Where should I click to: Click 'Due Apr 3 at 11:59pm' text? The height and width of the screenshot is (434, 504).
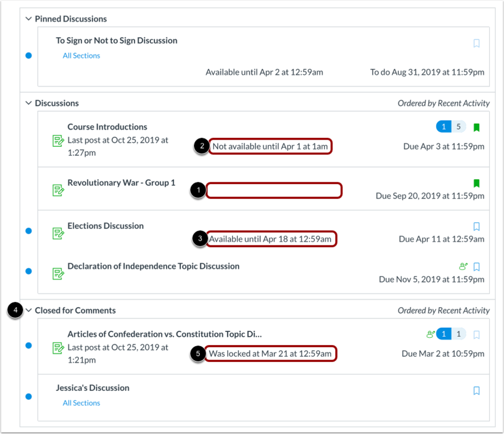pos(444,146)
